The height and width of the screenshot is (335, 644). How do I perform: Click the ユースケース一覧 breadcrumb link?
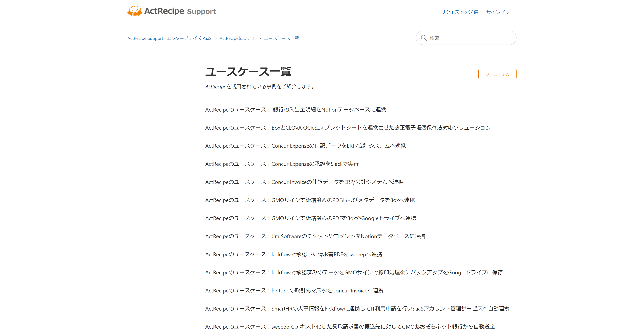281,38
